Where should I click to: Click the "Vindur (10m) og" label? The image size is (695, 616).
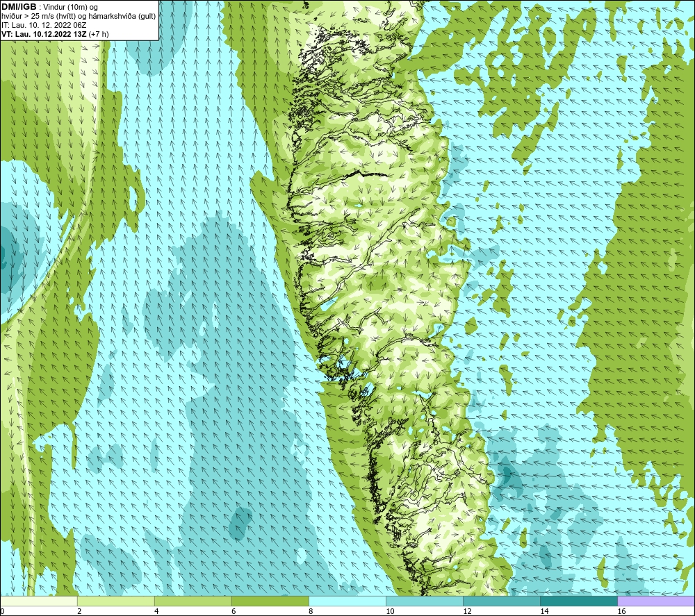click(x=70, y=8)
